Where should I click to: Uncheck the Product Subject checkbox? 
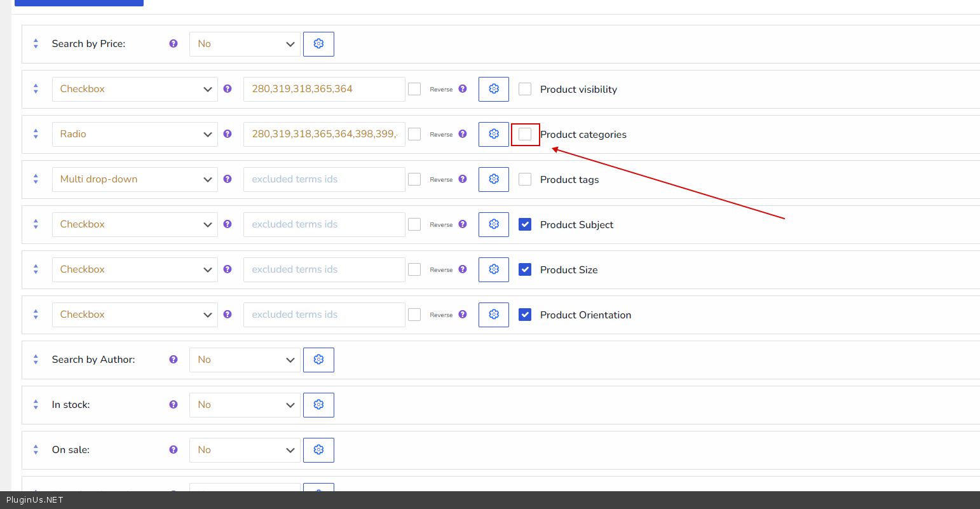(525, 224)
